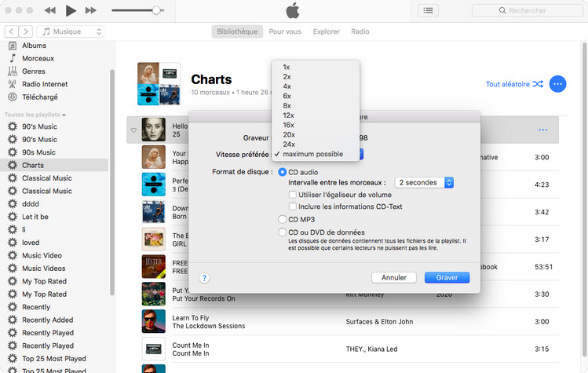Adjust the volume slider

(157, 10)
